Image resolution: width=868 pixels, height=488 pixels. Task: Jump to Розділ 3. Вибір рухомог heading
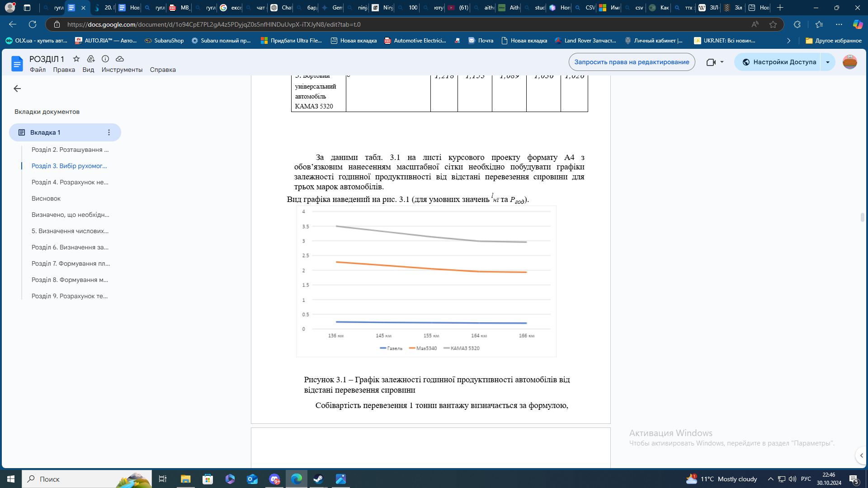(69, 166)
